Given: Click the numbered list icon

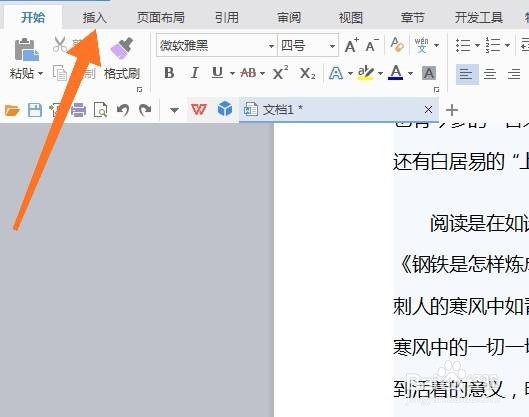Looking at the screenshot, I should (x=493, y=45).
